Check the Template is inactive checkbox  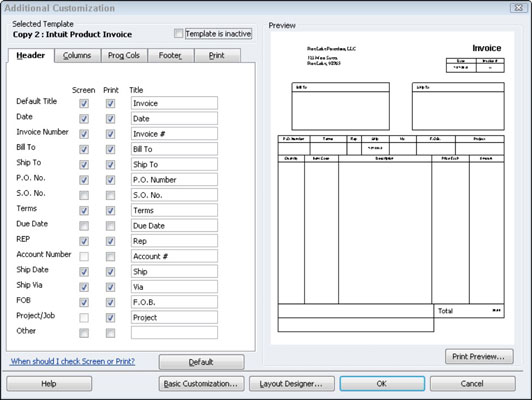pos(178,33)
